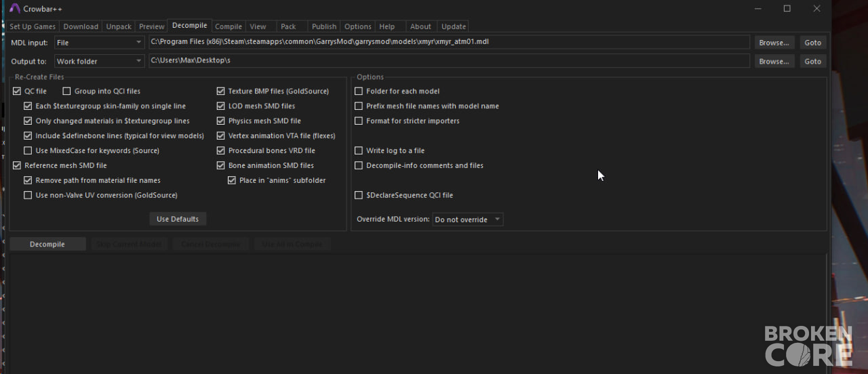The width and height of the screenshot is (868, 374).
Task: Toggle Remove path from material file names
Action: (28, 180)
